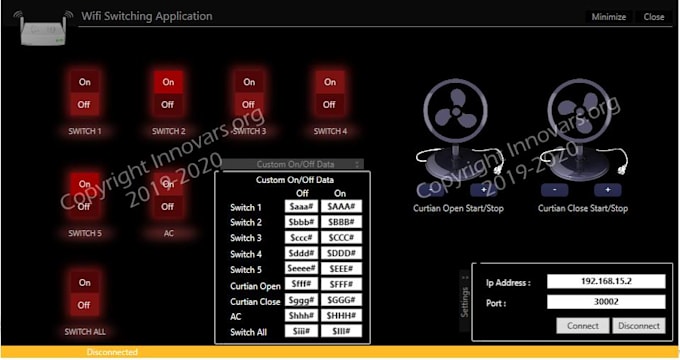Turn Switch 4 On
The width and height of the screenshot is (680, 360).
click(x=330, y=82)
